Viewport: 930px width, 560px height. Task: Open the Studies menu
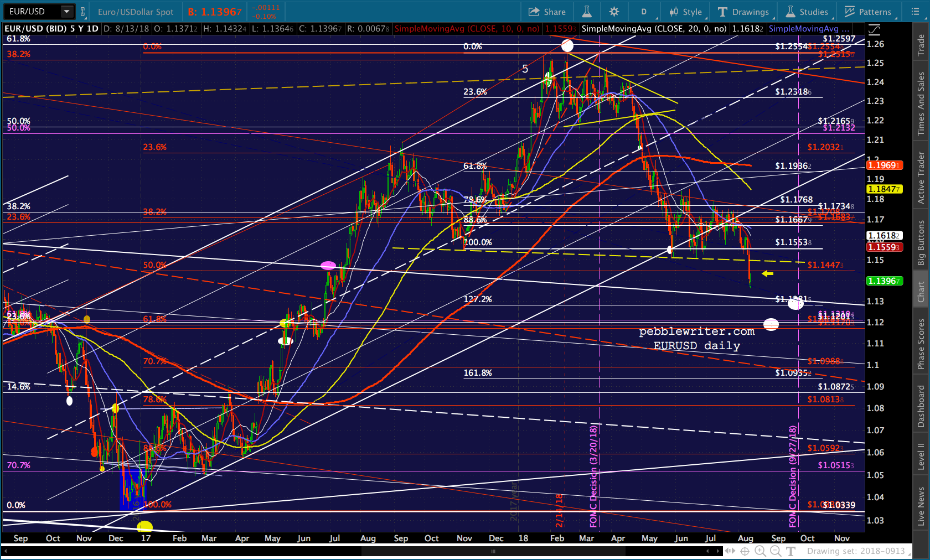pyautogui.click(x=807, y=12)
